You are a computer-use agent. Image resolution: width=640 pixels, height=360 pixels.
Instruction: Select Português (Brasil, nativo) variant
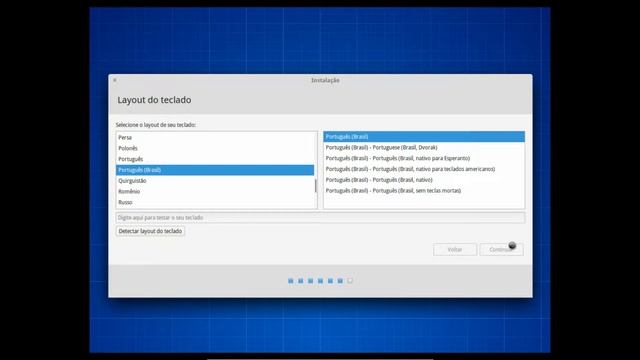(x=424, y=180)
